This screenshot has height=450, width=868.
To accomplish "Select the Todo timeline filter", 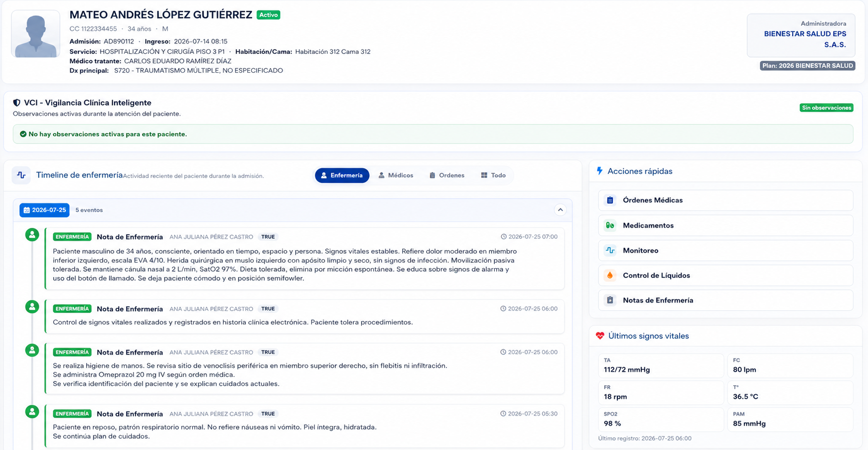I will pyautogui.click(x=493, y=175).
